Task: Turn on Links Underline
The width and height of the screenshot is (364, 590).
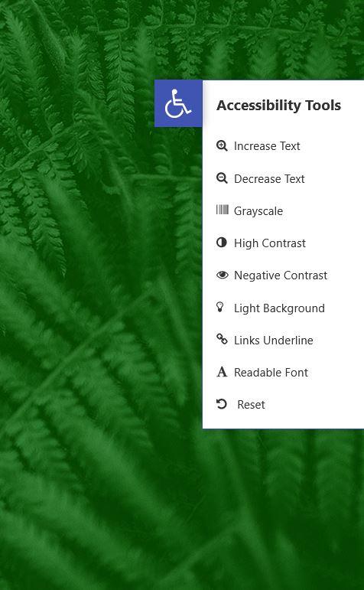Action: pyautogui.click(x=273, y=341)
